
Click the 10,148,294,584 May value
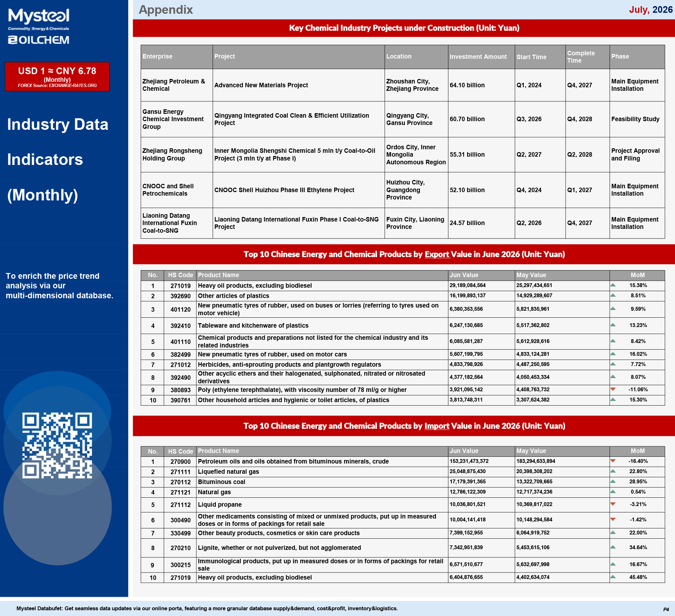pyautogui.click(x=534, y=520)
